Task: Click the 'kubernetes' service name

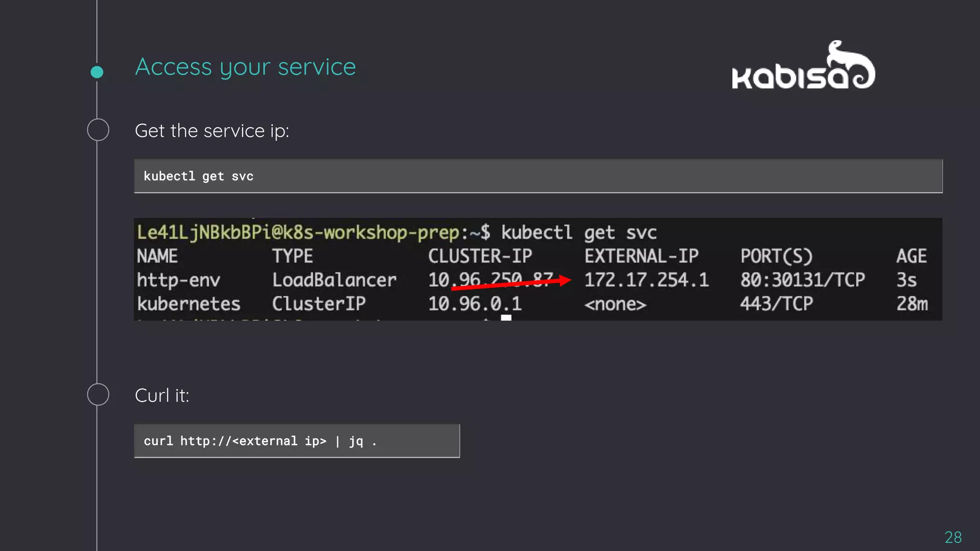Action: click(x=189, y=304)
